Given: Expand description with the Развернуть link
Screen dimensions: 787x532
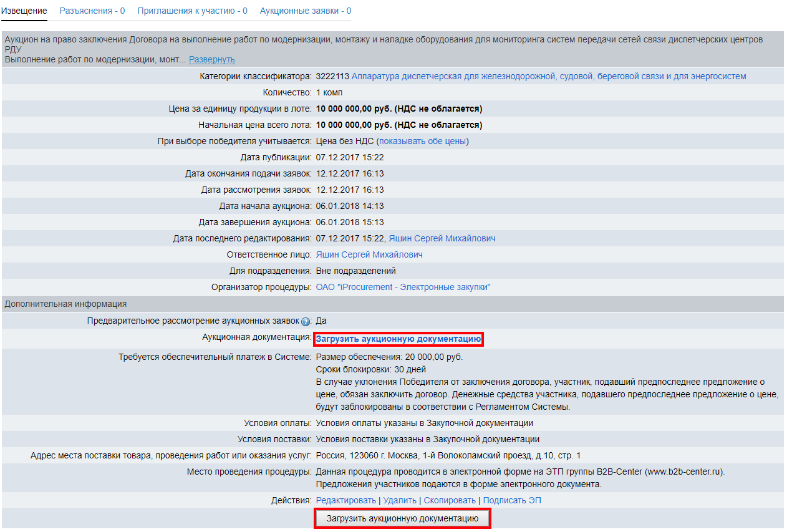Looking at the screenshot, I should point(212,59).
